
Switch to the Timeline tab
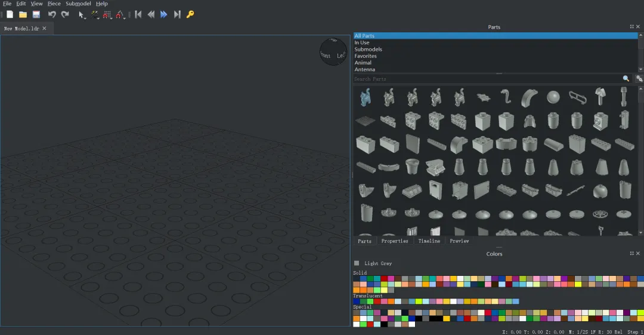429,241
